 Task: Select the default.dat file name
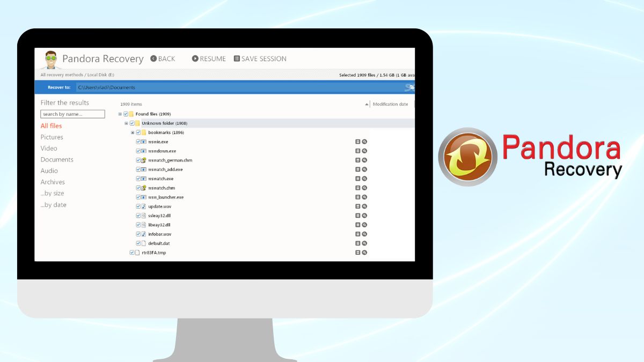[x=158, y=243]
